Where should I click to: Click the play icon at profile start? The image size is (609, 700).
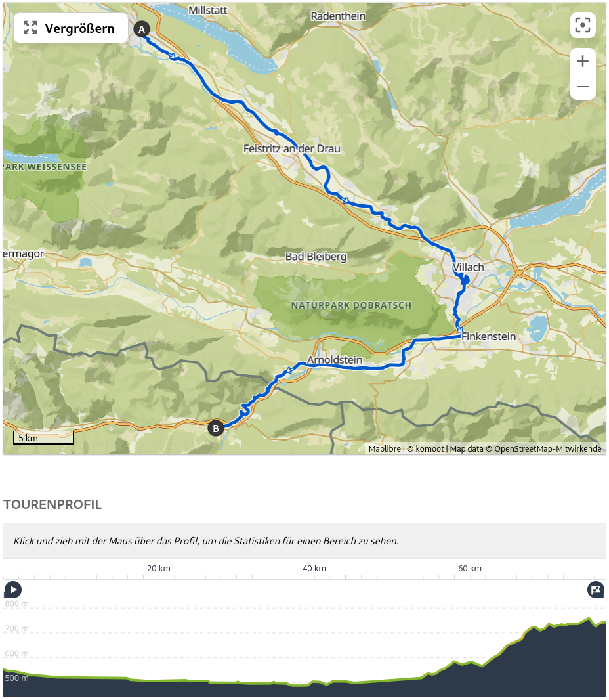click(13, 590)
